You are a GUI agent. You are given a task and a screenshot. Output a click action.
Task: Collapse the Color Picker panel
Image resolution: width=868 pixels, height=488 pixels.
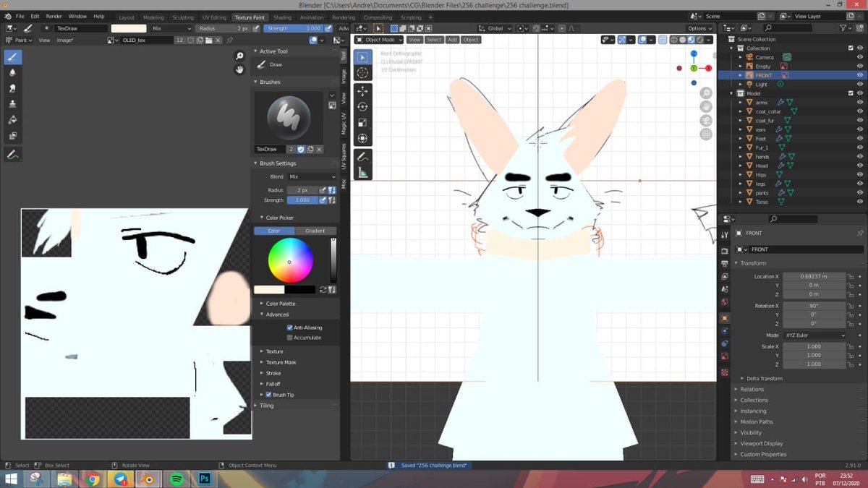click(x=279, y=218)
